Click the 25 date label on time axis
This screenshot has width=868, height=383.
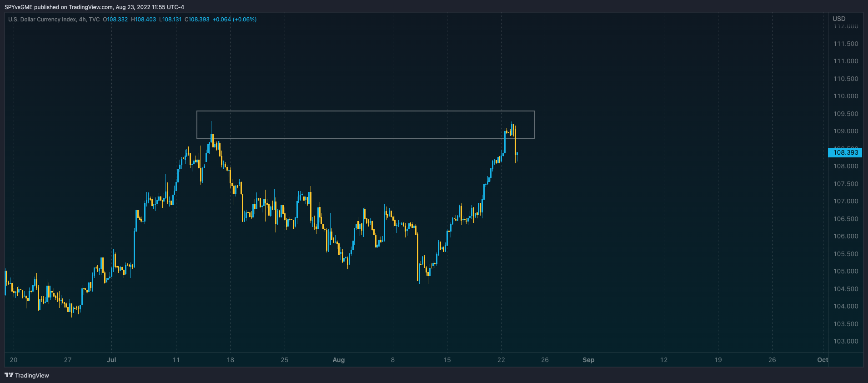pos(285,360)
